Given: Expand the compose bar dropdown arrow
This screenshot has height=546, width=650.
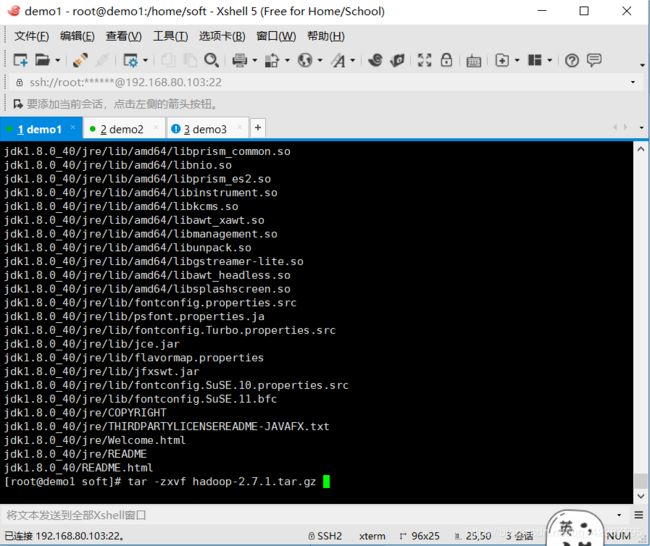Looking at the screenshot, I should [x=619, y=515].
